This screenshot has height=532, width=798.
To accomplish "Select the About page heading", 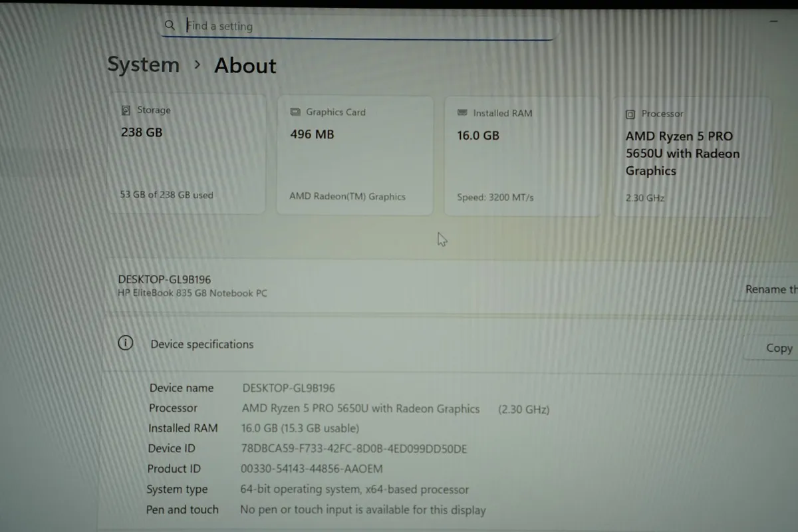I will [244, 65].
